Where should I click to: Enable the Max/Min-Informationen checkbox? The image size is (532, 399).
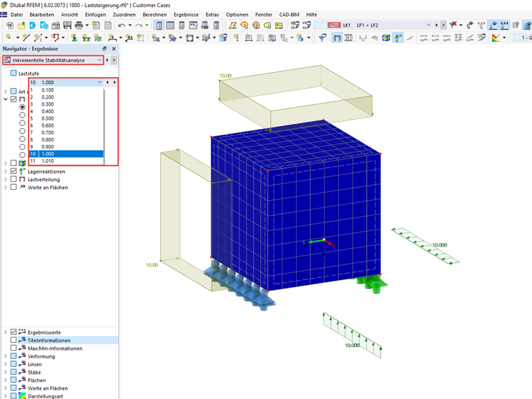(13, 348)
